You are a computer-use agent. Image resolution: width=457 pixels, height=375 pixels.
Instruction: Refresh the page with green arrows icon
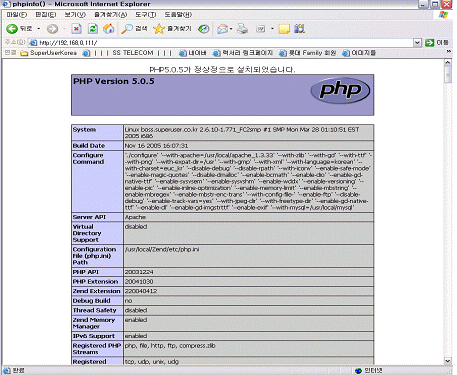[93, 29]
